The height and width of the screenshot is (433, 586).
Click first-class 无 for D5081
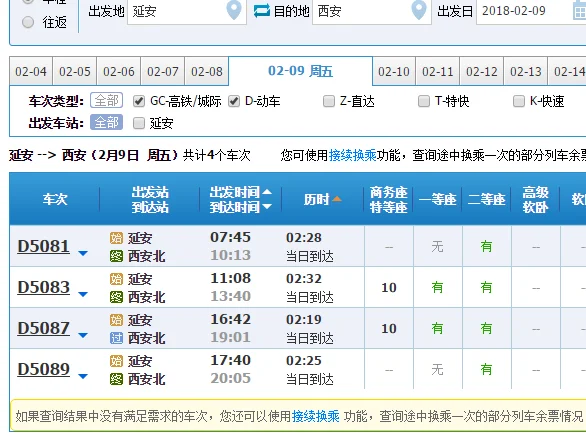pyautogui.click(x=437, y=247)
